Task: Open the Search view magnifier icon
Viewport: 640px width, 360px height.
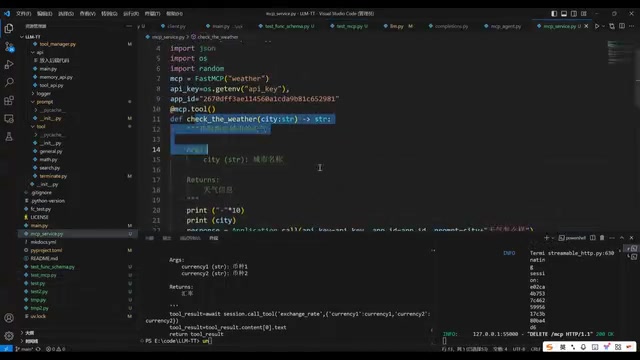Action: click(x=9, y=82)
